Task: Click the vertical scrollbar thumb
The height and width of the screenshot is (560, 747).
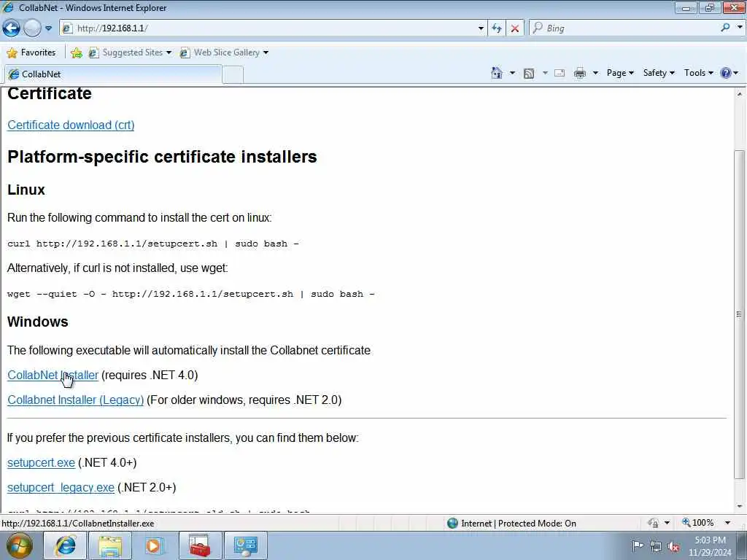Action: pos(739,314)
